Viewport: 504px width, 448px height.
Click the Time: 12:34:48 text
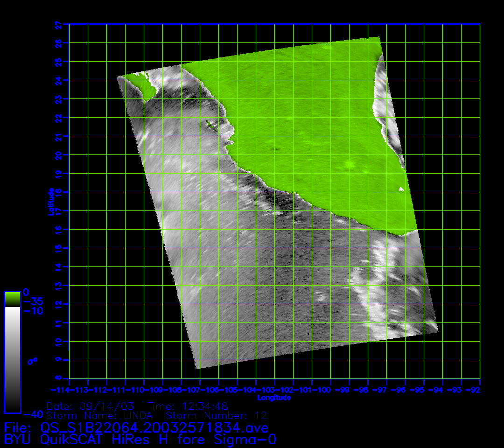[x=188, y=406]
